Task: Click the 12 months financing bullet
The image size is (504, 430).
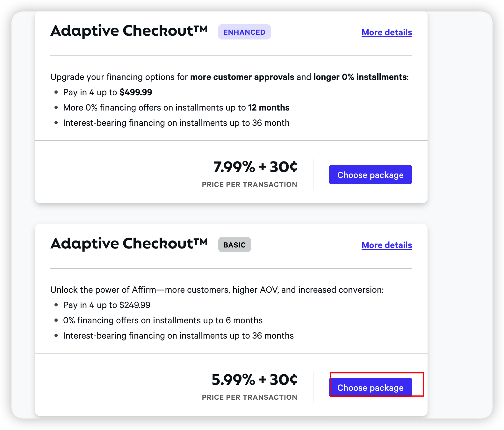Action: click(176, 108)
